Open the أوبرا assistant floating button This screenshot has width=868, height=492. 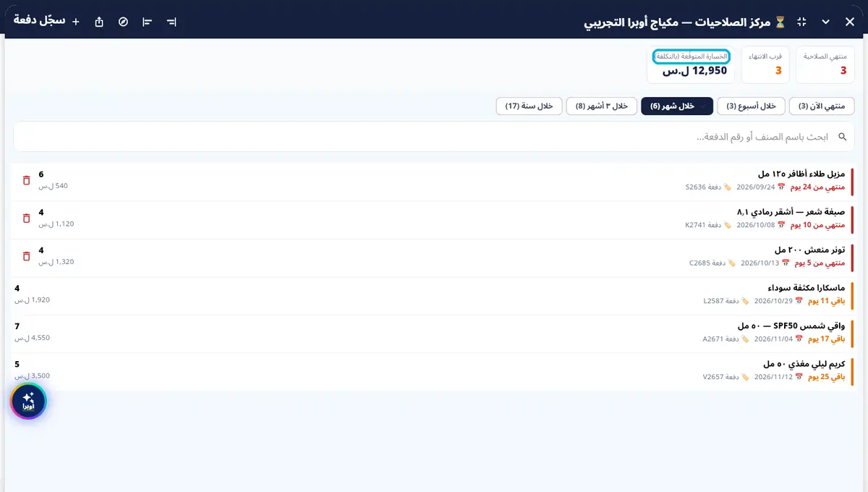coord(28,401)
